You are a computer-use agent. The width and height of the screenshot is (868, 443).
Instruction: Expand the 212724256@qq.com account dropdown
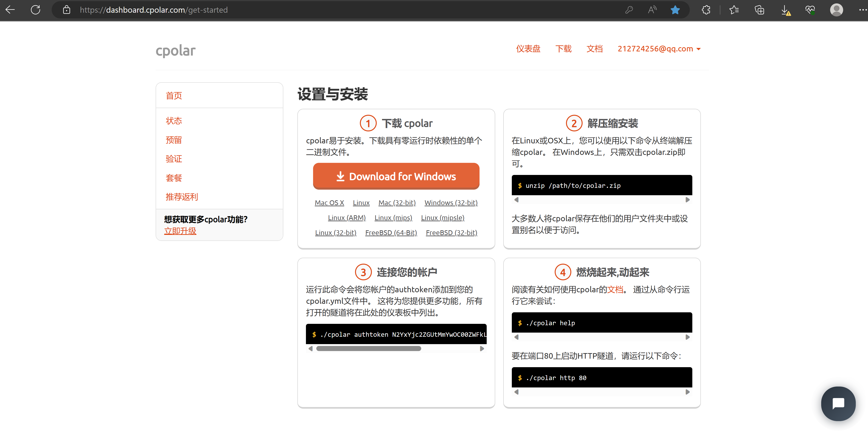click(659, 49)
